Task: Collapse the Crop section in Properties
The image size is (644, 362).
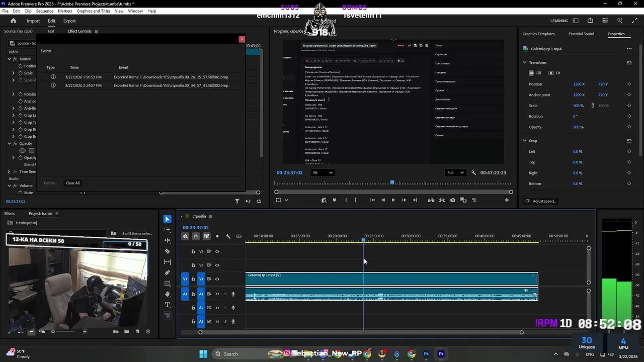Action: click(x=524, y=141)
